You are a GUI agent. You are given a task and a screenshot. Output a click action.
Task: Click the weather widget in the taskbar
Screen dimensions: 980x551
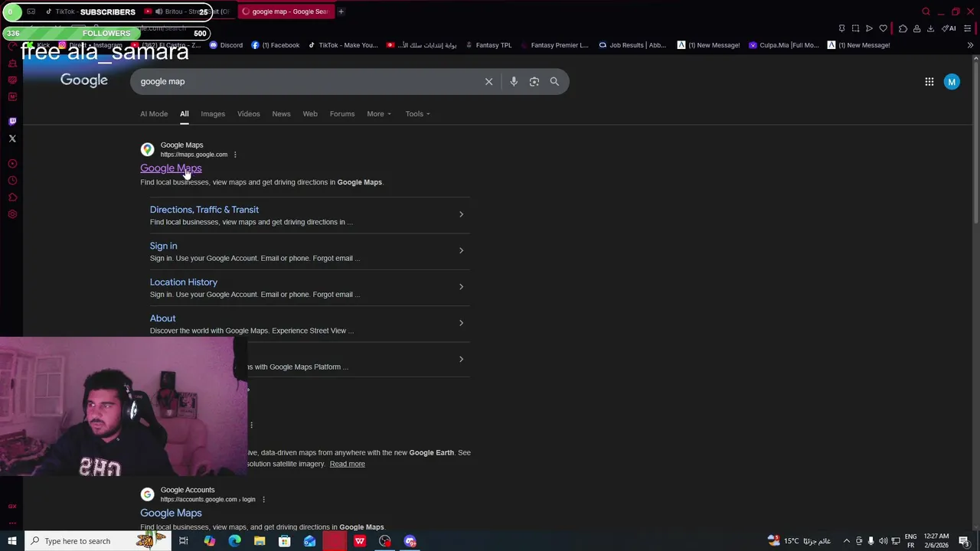tap(799, 541)
